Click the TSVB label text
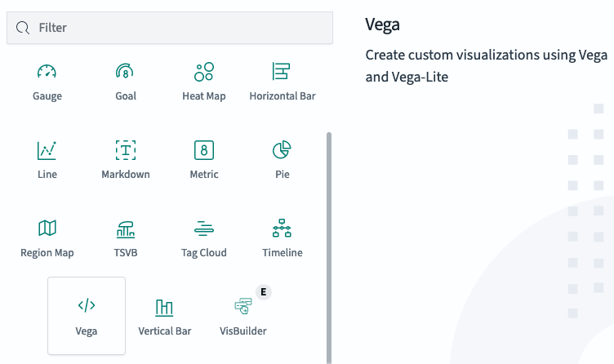Image resolution: width=614 pixels, height=364 pixels. pyautogui.click(x=126, y=253)
